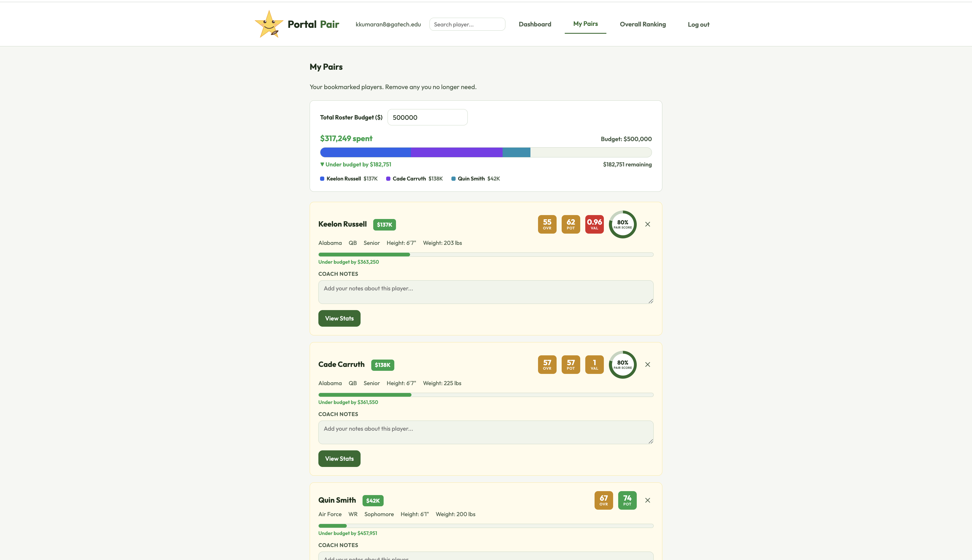Viewport: 972px width, 560px height.
Task: Click the Portal Pair star logo
Action: pyautogui.click(x=269, y=24)
